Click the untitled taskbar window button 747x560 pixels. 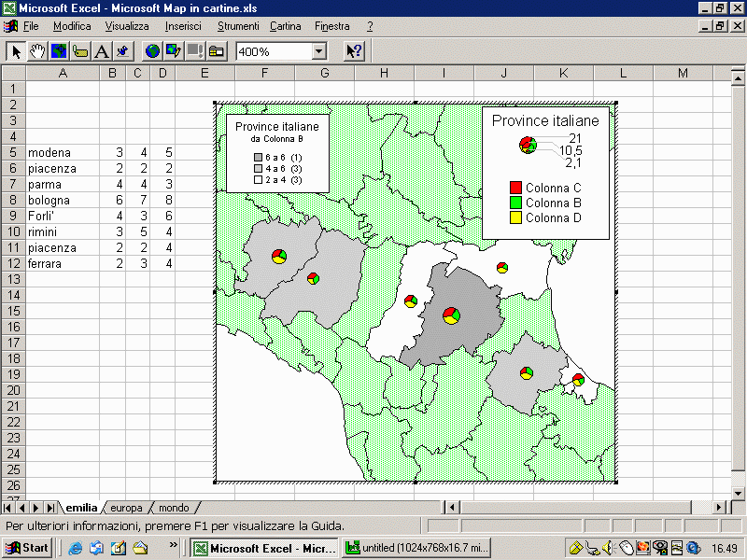[x=416, y=548]
